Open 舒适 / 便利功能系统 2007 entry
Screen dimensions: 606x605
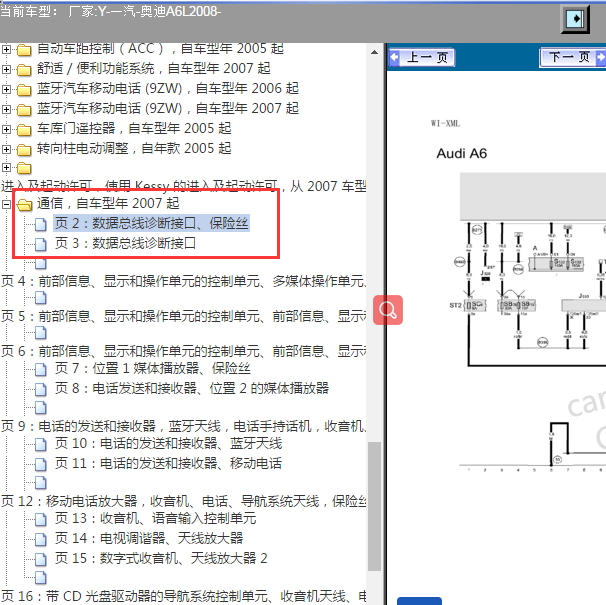click(x=154, y=69)
